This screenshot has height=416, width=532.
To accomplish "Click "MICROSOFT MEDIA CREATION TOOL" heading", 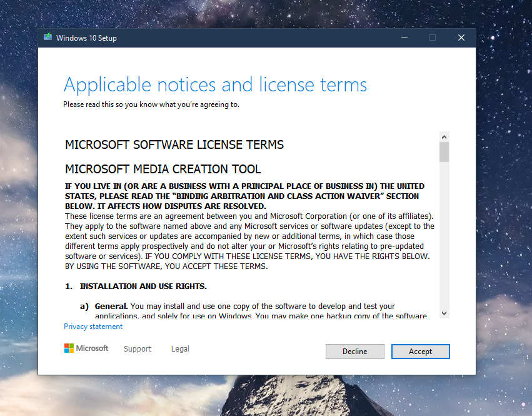I will point(163,169).
